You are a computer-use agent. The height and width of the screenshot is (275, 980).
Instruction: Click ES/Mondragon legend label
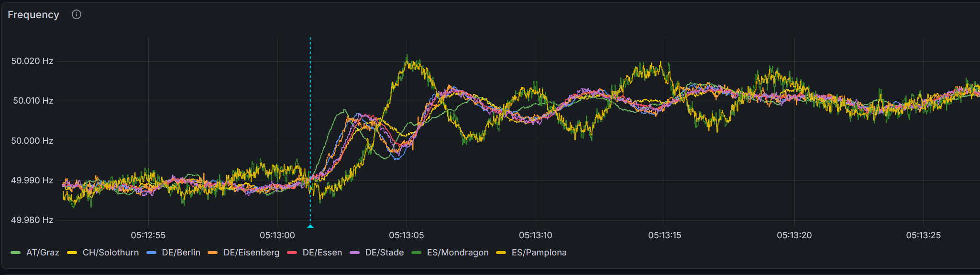click(457, 253)
